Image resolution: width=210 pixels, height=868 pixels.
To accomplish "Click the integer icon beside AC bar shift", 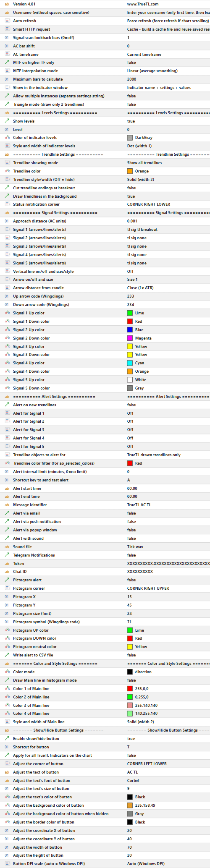I will pos(7,46).
